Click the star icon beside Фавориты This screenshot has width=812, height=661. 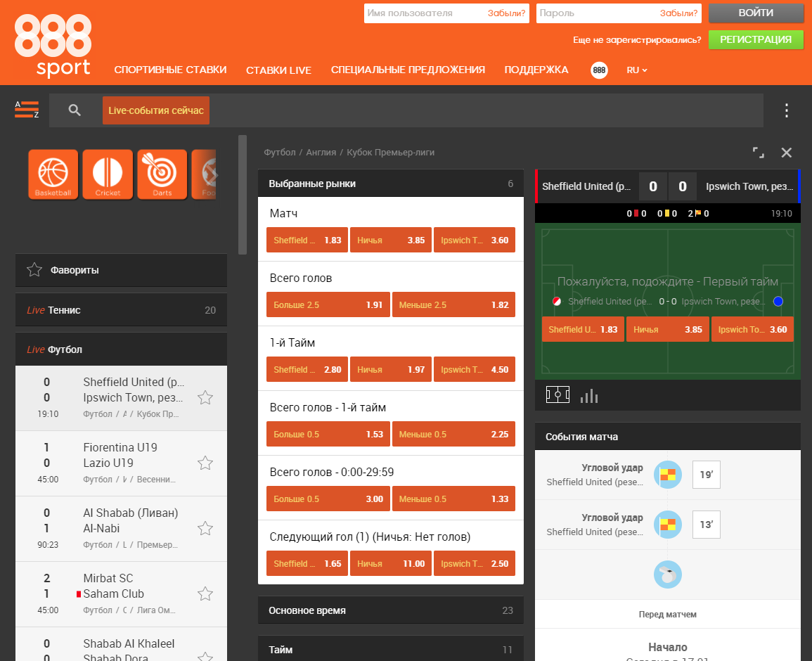point(34,270)
